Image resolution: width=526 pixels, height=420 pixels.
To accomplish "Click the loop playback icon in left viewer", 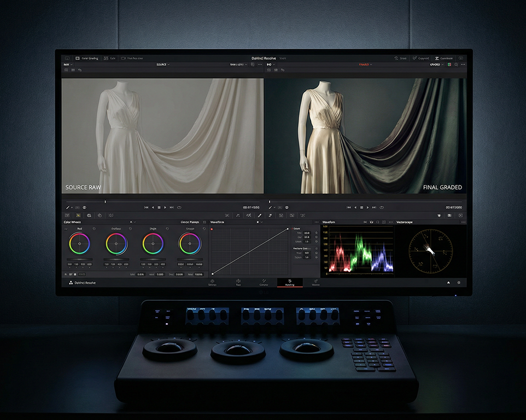I will (179, 208).
